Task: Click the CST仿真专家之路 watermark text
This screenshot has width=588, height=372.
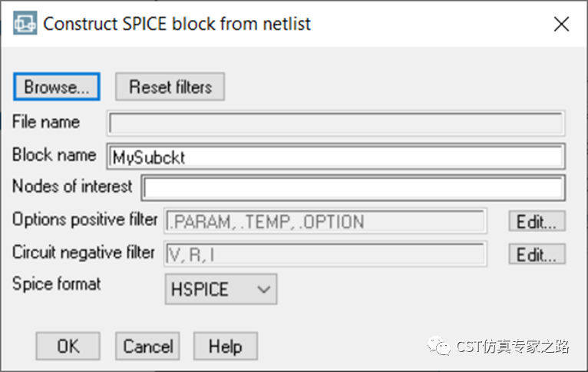Action: click(513, 347)
